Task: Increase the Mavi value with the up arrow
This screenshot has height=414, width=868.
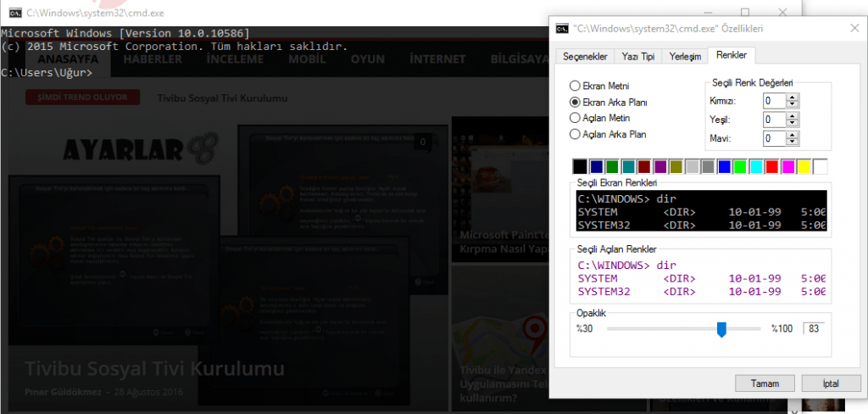Action: tap(793, 134)
